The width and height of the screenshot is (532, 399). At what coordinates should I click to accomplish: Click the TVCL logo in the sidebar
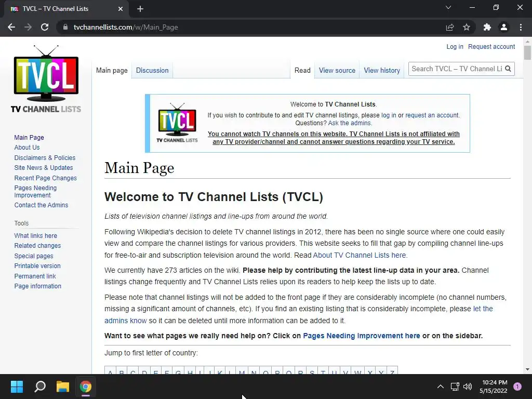pos(46,79)
